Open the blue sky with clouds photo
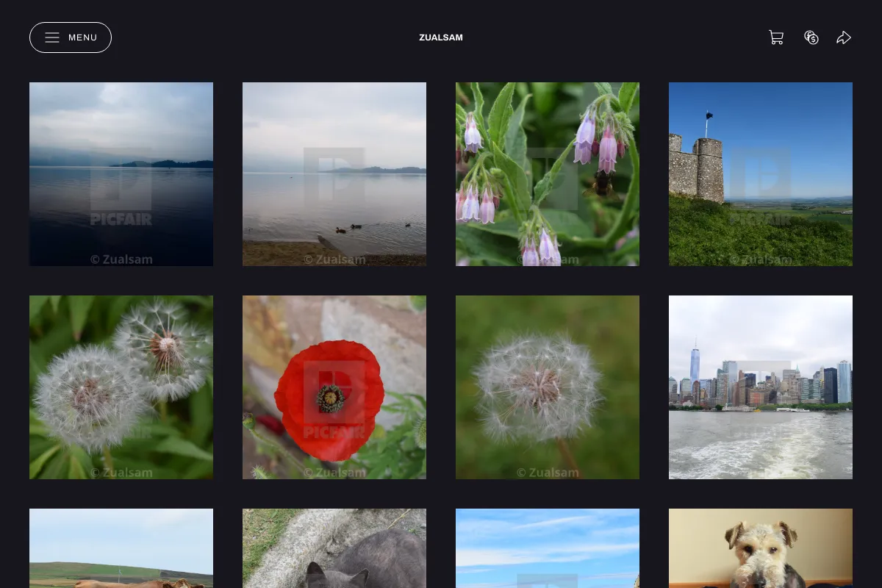 tap(548, 548)
